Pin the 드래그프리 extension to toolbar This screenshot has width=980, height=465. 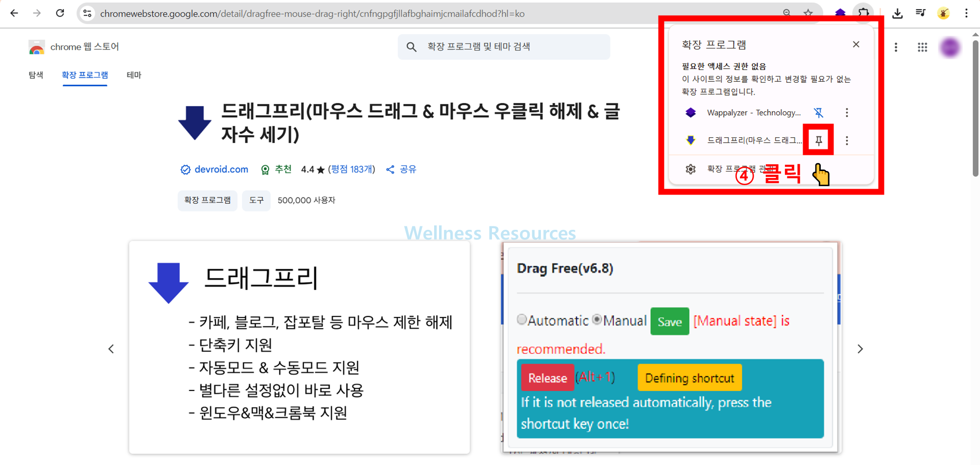pos(818,141)
